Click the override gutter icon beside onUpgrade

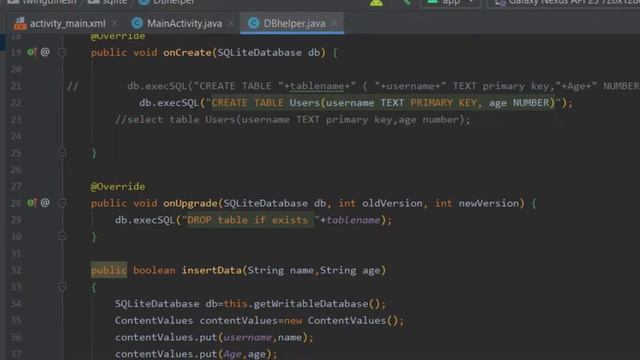tap(31, 203)
